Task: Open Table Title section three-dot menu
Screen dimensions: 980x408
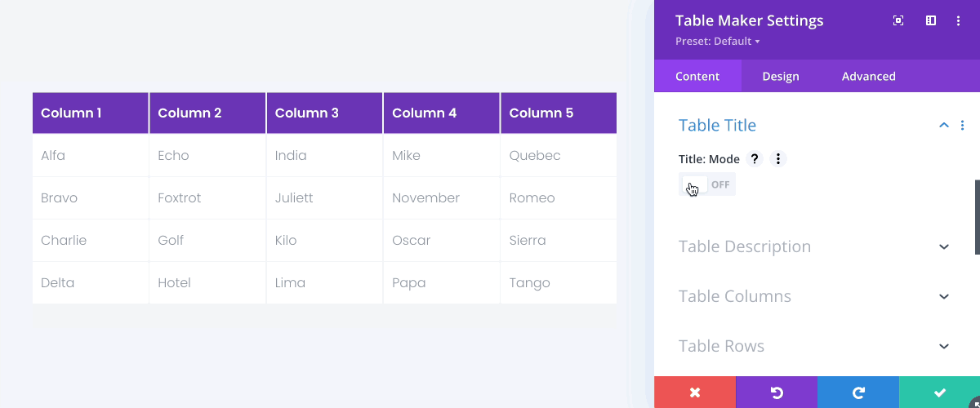Action: tap(963, 126)
